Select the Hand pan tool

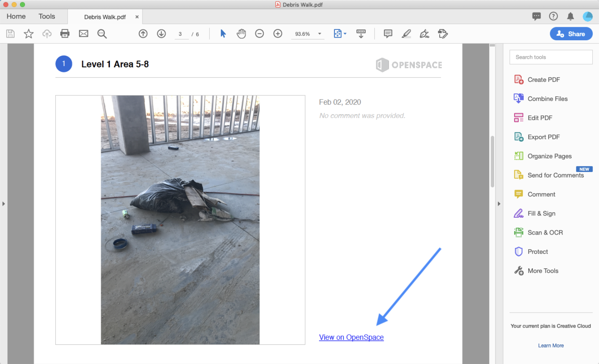point(241,34)
